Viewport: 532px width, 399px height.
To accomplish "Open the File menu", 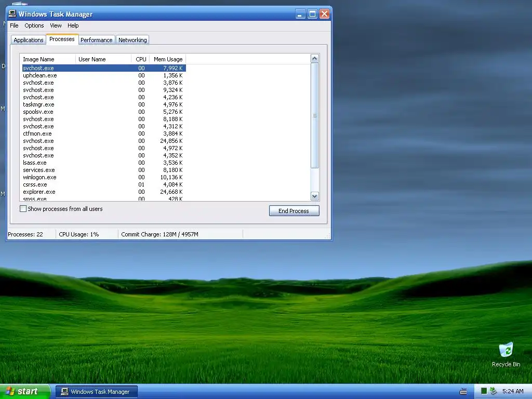I will 14,25.
